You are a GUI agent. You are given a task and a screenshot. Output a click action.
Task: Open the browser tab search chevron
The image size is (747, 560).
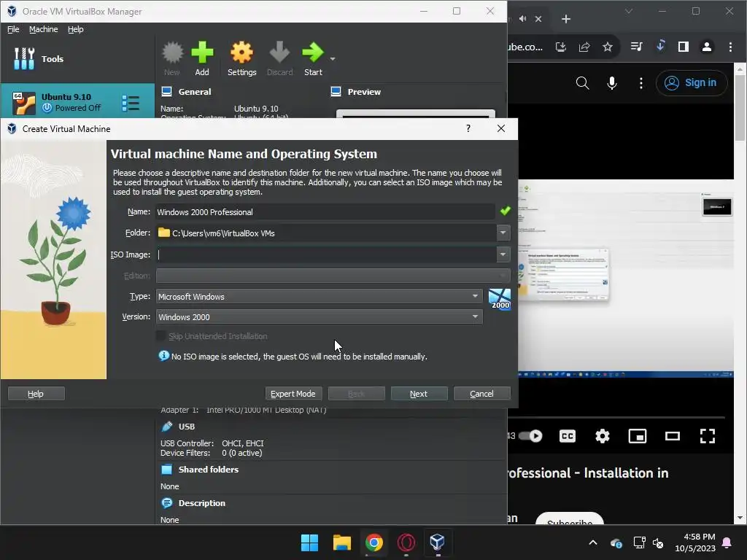629,11
